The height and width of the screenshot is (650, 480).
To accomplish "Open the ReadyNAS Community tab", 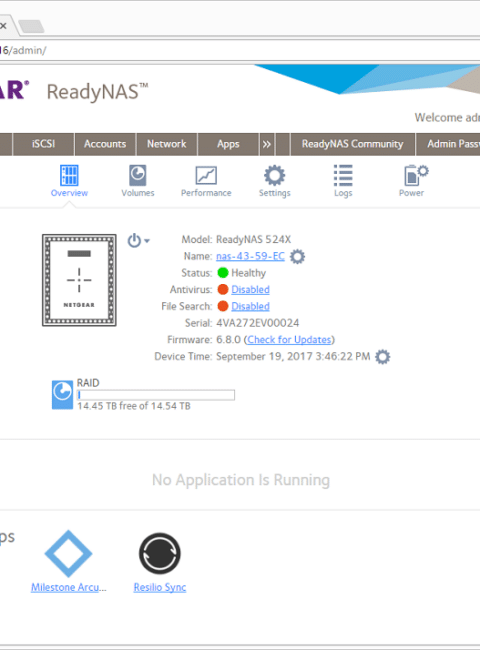I will 352,144.
